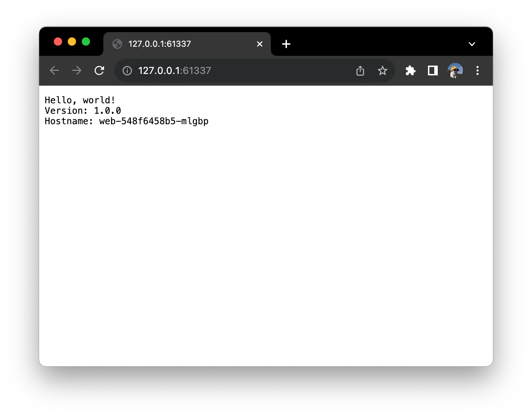Viewport: 532px width, 418px height.
Task: Bookmark this tab with the star icon
Action: (x=383, y=70)
